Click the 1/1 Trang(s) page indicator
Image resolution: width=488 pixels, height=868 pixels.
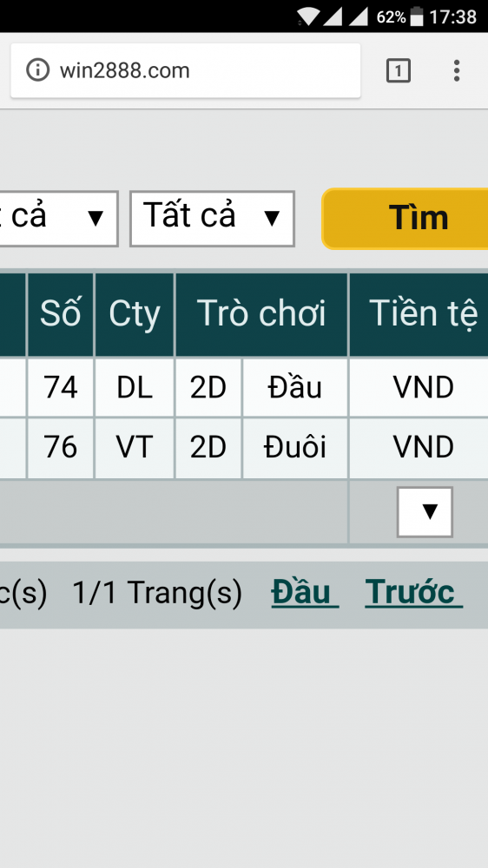pos(157,592)
